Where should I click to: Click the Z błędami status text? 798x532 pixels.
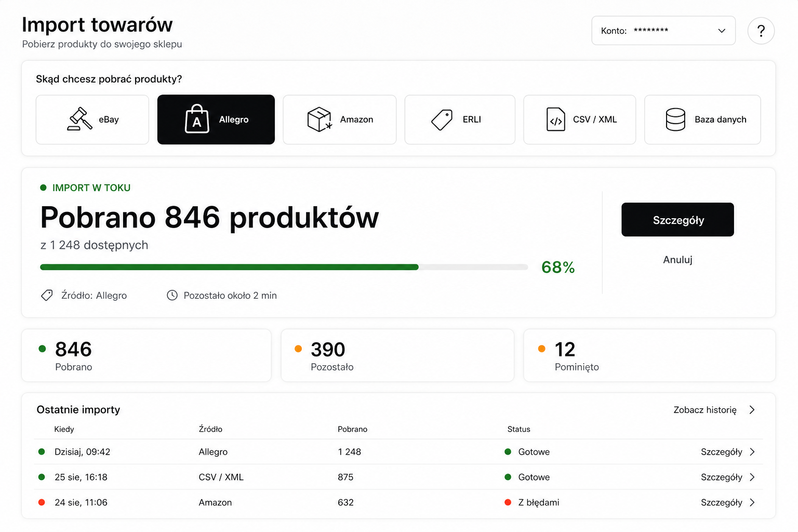click(x=539, y=502)
